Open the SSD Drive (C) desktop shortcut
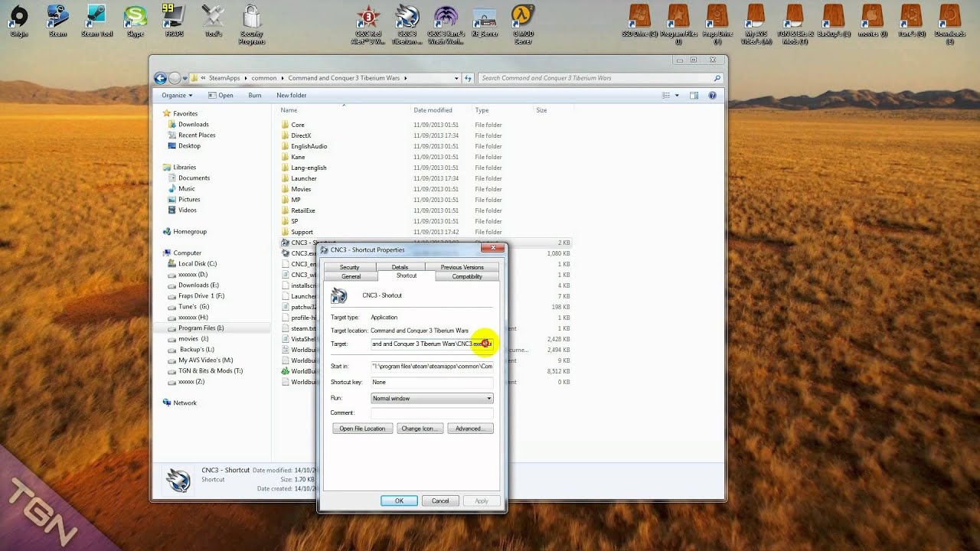This screenshot has width=980, height=551. [639, 21]
